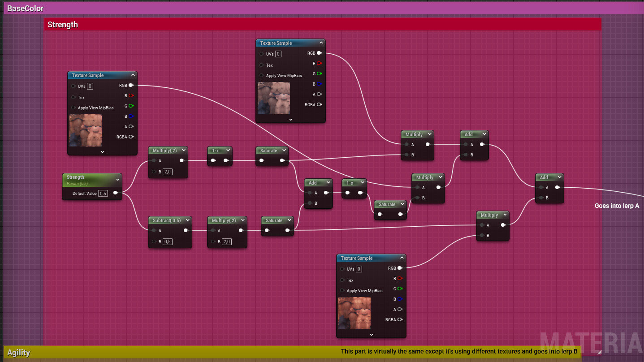Click the Apply View MipBias pin on the bottom Texture Sample
Screen dimensions: 644x362
(x=342, y=290)
